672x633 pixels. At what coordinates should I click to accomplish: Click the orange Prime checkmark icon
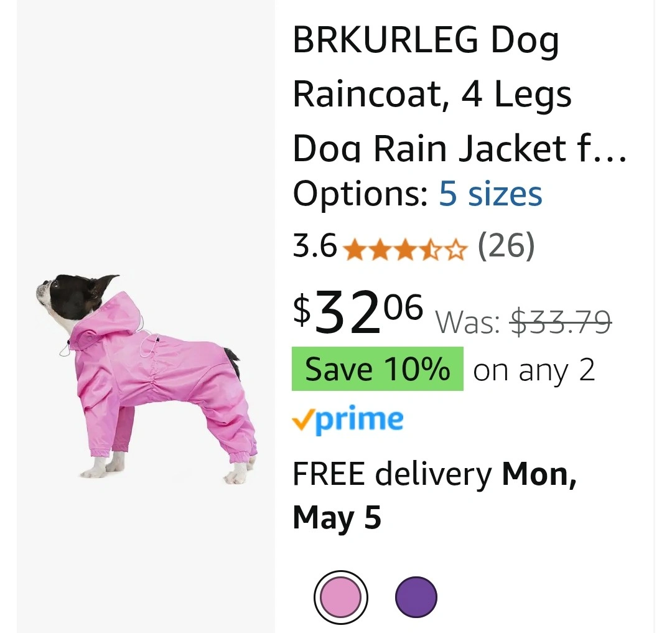tap(302, 422)
